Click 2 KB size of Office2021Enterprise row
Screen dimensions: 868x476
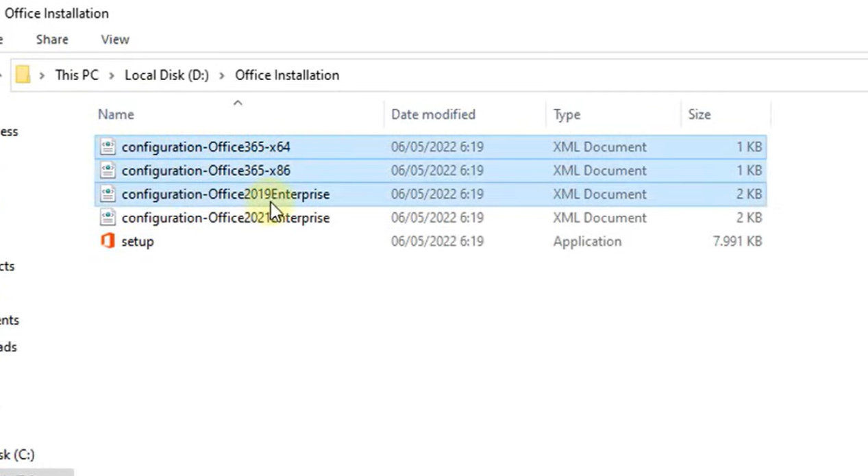(x=749, y=217)
